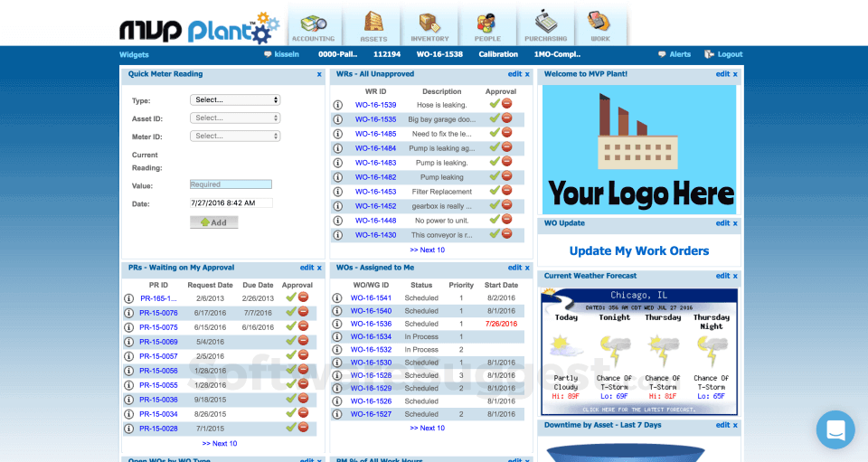Switch to the 112194 tab
Screen dimensions: 868x462
387,54
